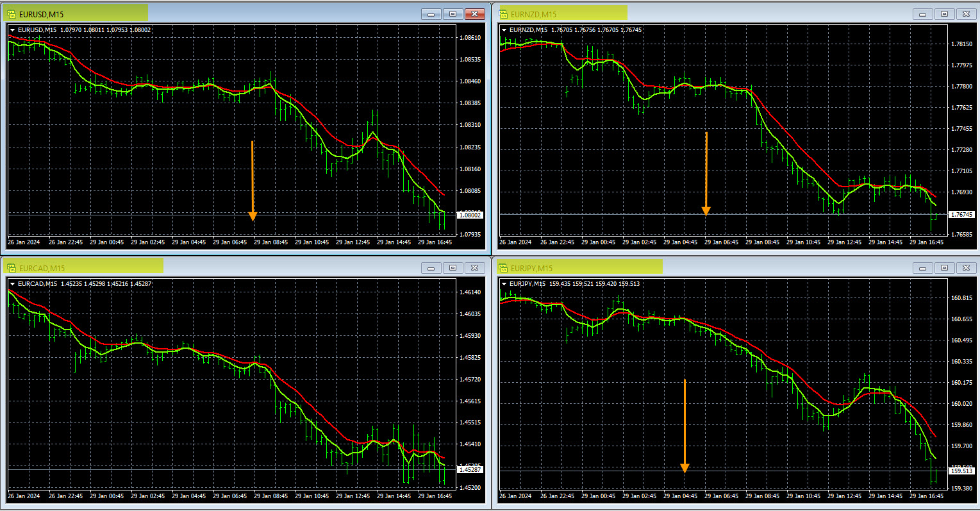Screen dimensions: 980x511
Task: Click the 1.08002 current price label
Action: tap(470, 215)
